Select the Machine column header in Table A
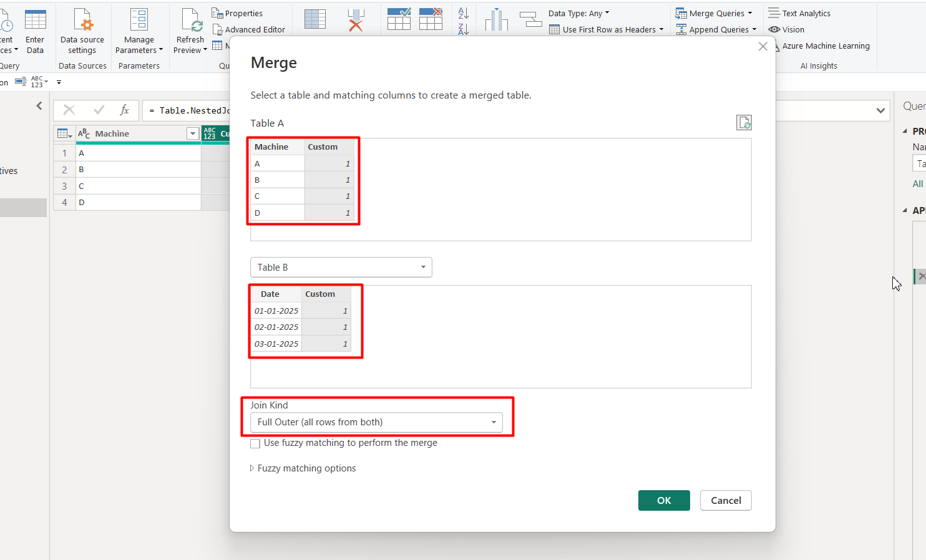 (x=277, y=147)
